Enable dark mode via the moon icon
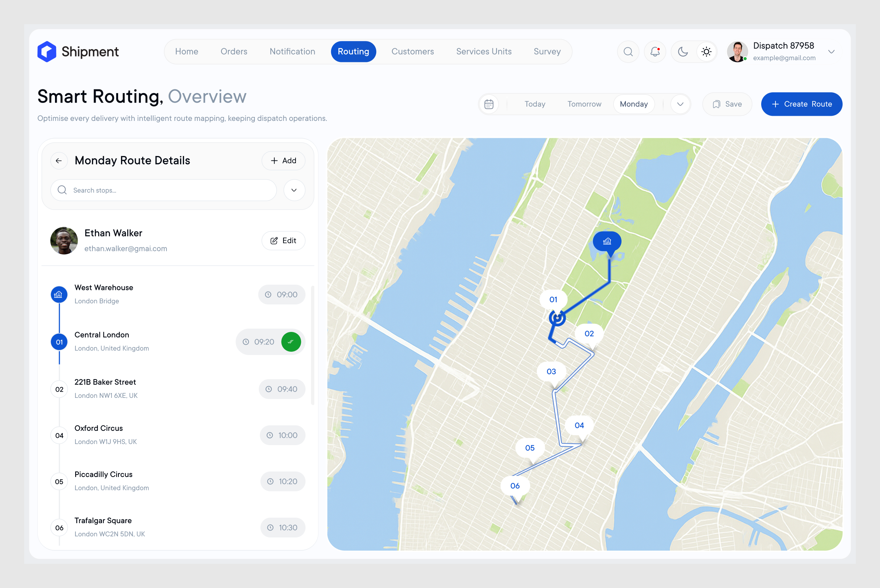The image size is (880, 588). [x=682, y=51]
